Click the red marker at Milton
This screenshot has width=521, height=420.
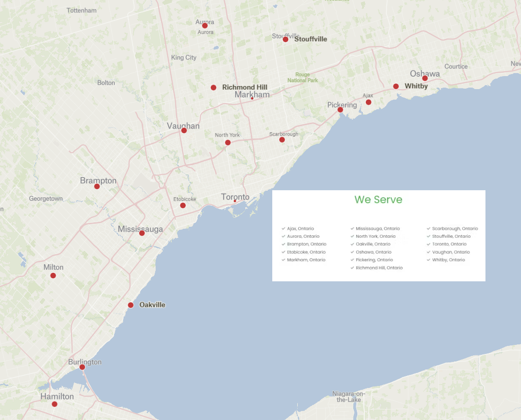[53, 275]
